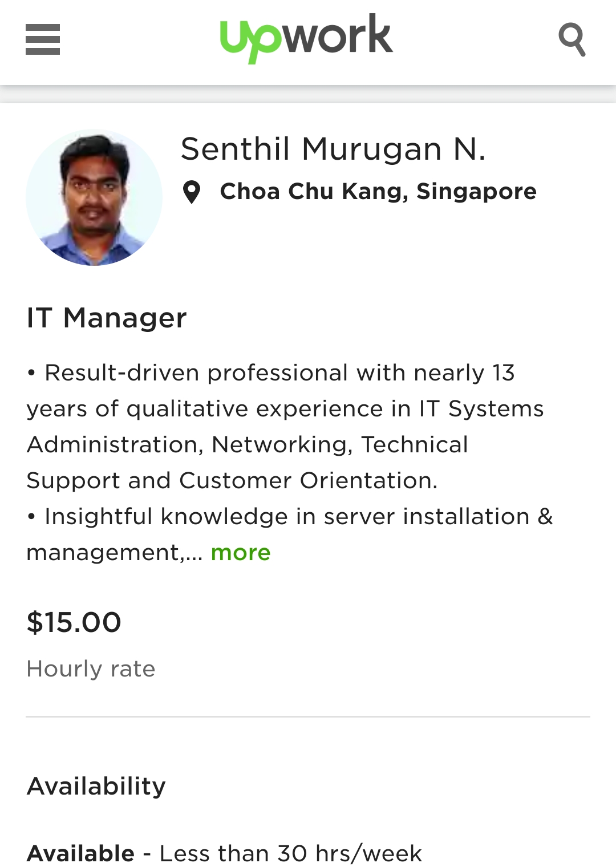Open the hamburger navigation menu
The image size is (616, 867).
43,39
